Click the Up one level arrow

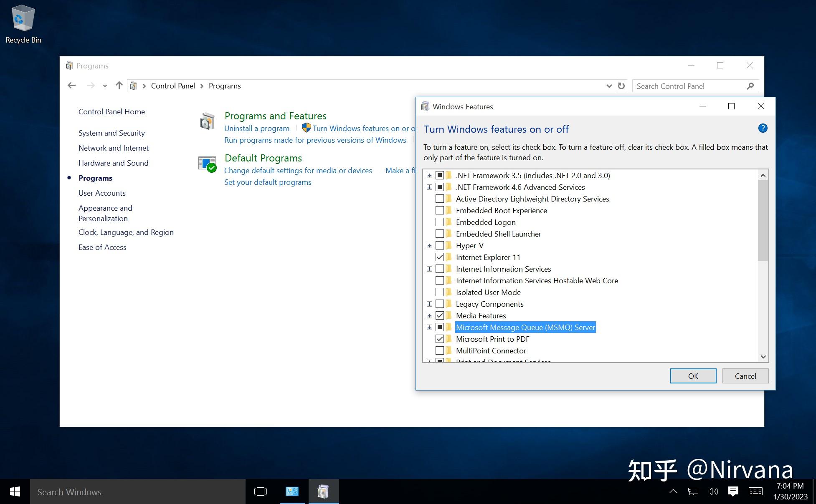click(x=119, y=86)
